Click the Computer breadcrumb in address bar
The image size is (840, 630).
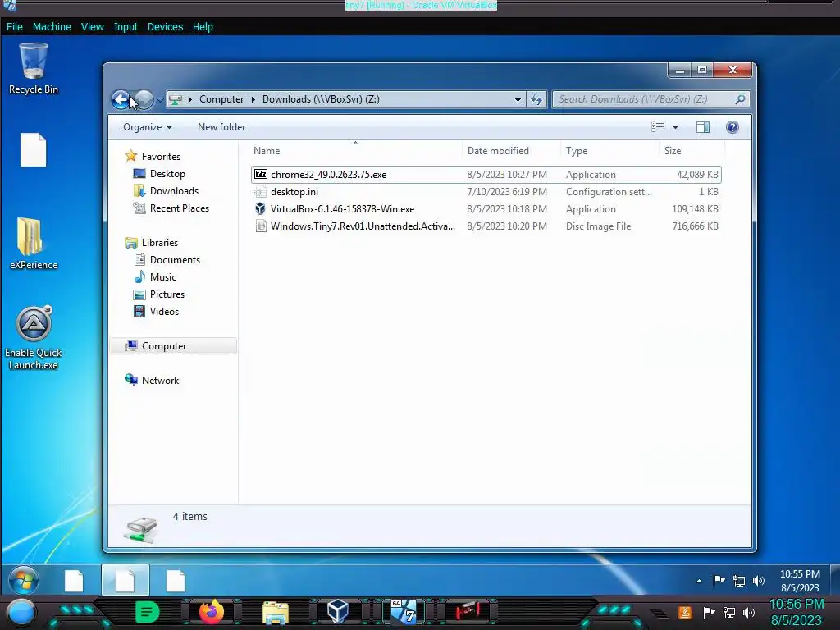pos(221,99)
